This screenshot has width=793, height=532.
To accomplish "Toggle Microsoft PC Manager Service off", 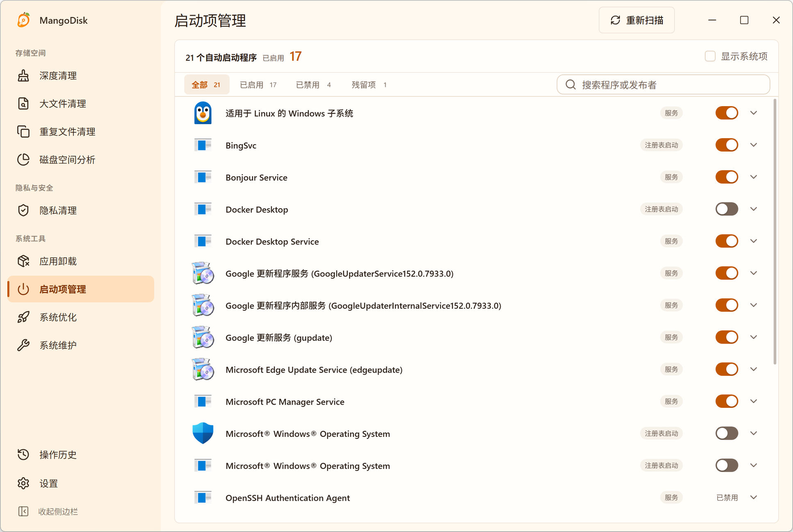I will point(727,401).
